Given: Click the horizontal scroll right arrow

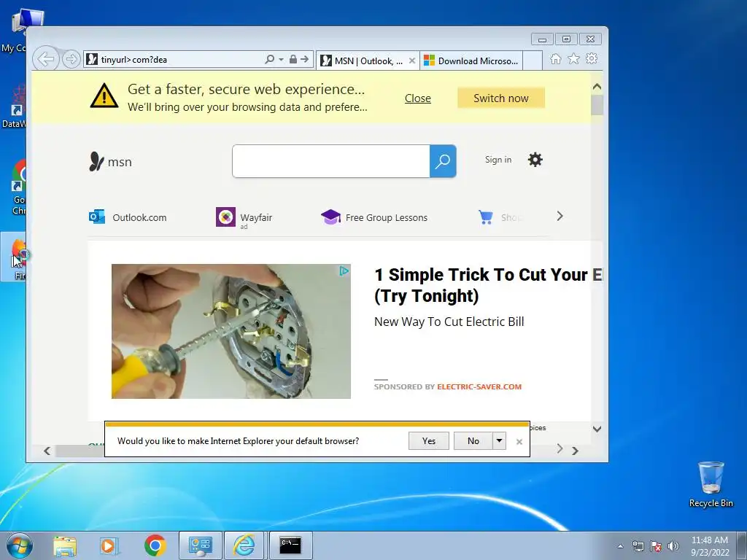Looking at the screenshot, I should (575, 451).
